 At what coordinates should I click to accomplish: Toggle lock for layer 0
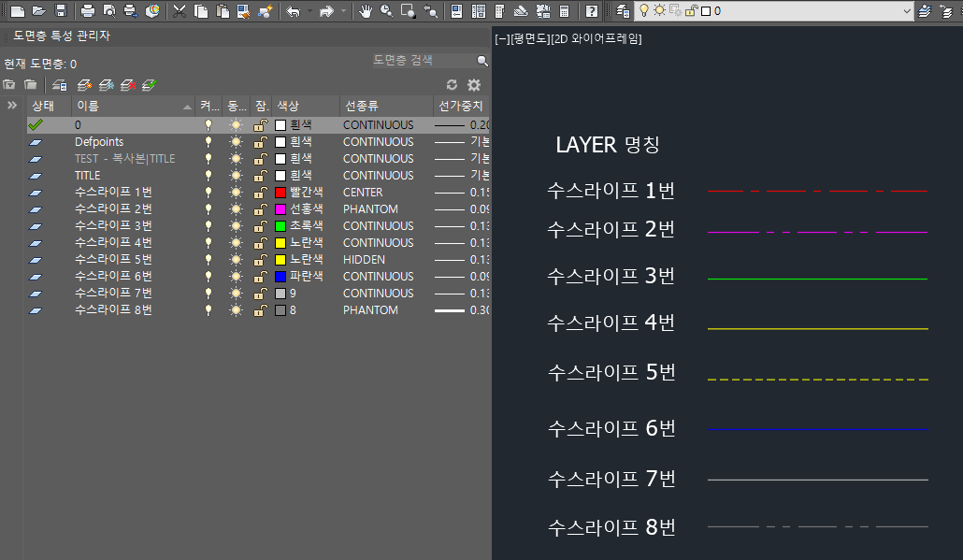[x=261, y=124]
